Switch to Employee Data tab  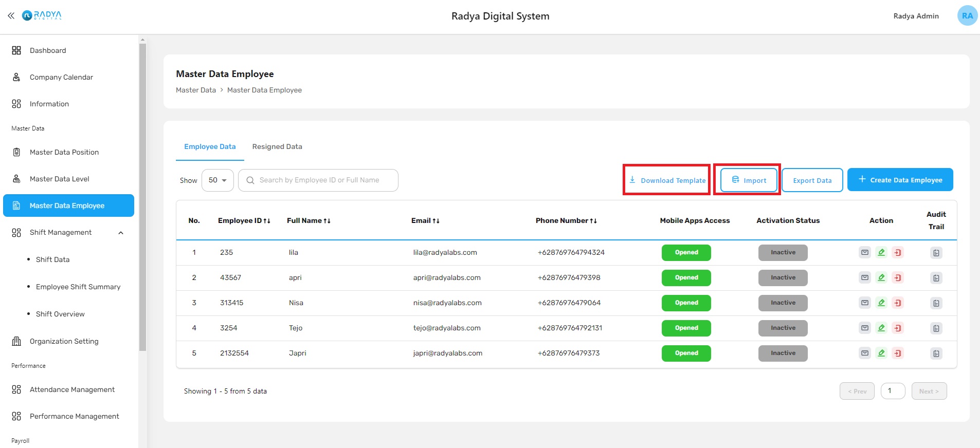click(x=210, y=147)
